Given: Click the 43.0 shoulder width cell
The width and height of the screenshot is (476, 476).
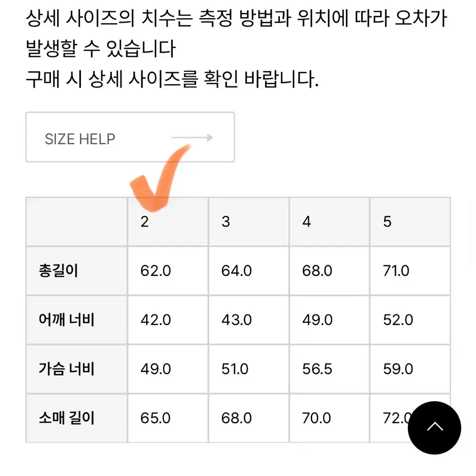Looking at the screenshot, I should tap(249, 320).
